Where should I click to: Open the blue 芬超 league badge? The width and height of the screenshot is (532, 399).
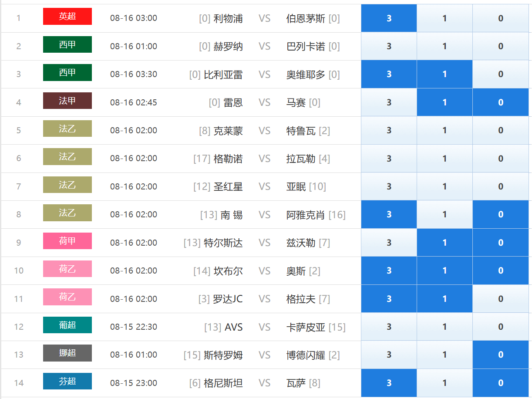67,381
